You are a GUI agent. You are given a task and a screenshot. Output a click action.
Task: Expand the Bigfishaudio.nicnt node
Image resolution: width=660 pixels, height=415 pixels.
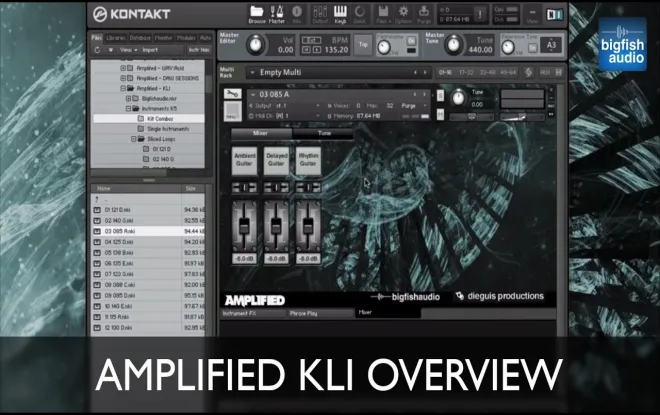coord(128,98)
